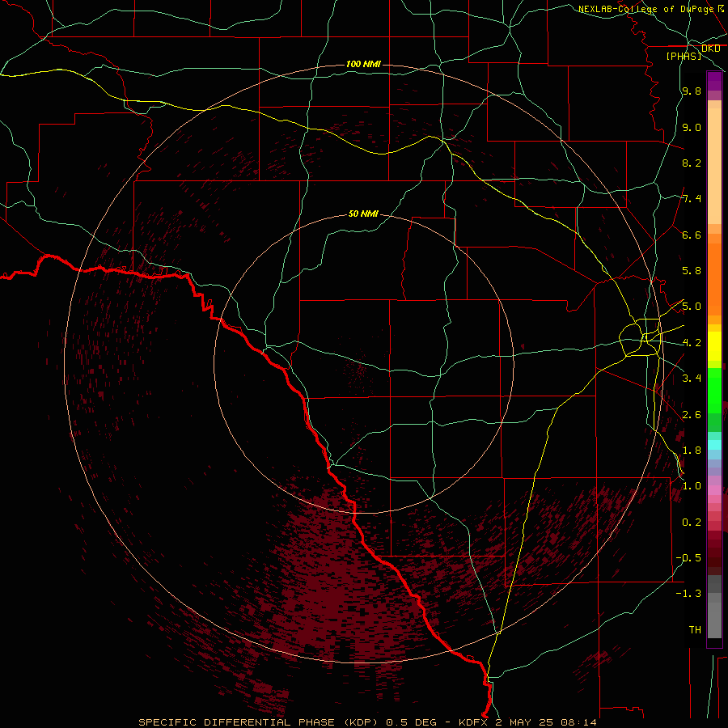This screenshot has width=728, height=728.
Task: Select the -1.3 value on color scale
Action: point(688,594)
